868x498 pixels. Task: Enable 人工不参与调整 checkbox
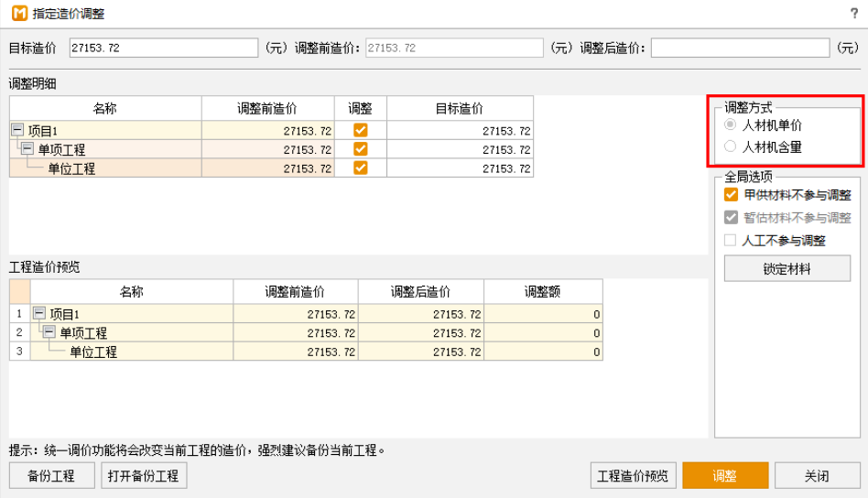[x=731, y=241]
